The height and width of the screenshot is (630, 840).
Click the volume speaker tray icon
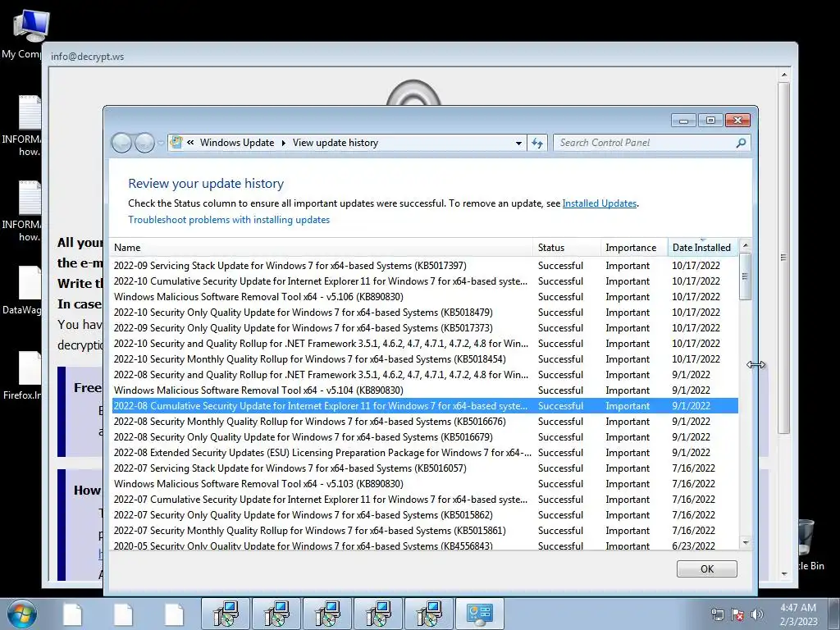pyautogui.click(x=757, y=614)
